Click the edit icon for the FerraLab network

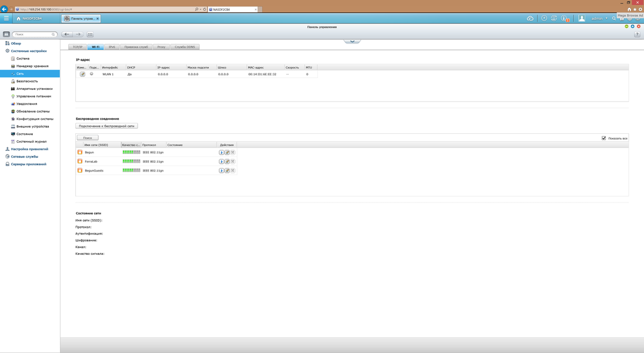pyautogui.click(x=227, y=162)
